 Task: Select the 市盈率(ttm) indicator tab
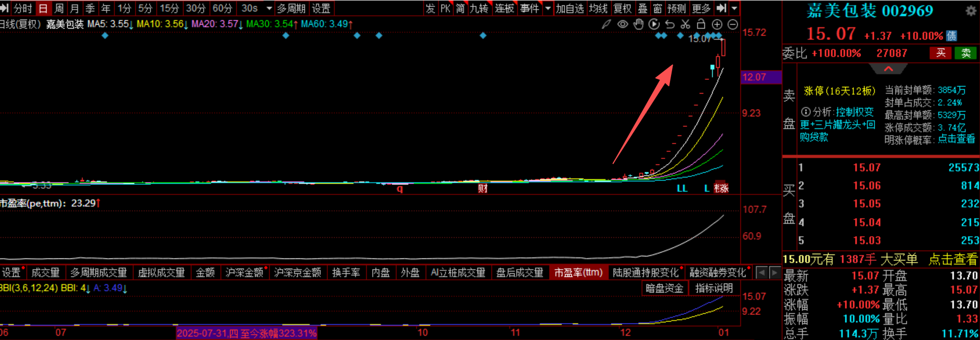click(x=578, y=273)
